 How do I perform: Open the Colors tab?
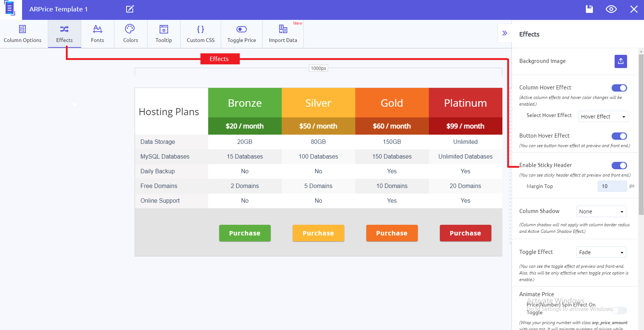[x=131, y=34]
